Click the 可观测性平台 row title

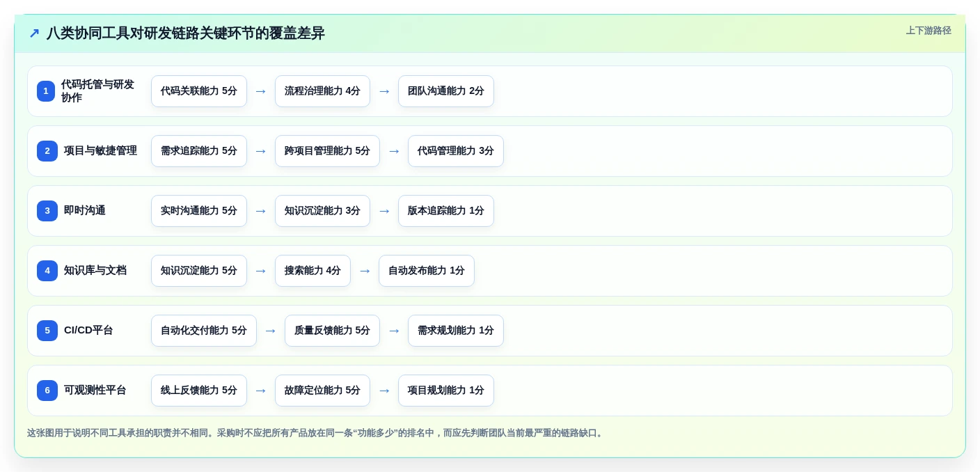95,391
